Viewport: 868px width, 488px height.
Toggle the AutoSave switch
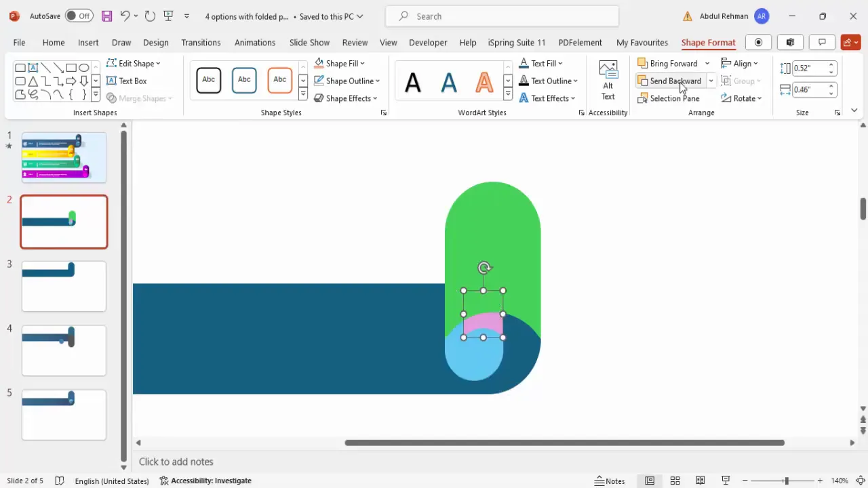click(79, 16)
